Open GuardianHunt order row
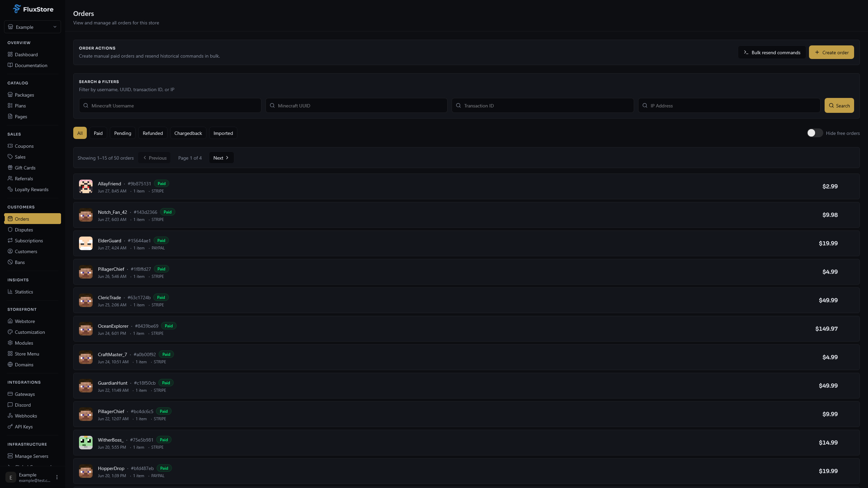This screenshot has height=488, width=868. click(x=466, y=386)
